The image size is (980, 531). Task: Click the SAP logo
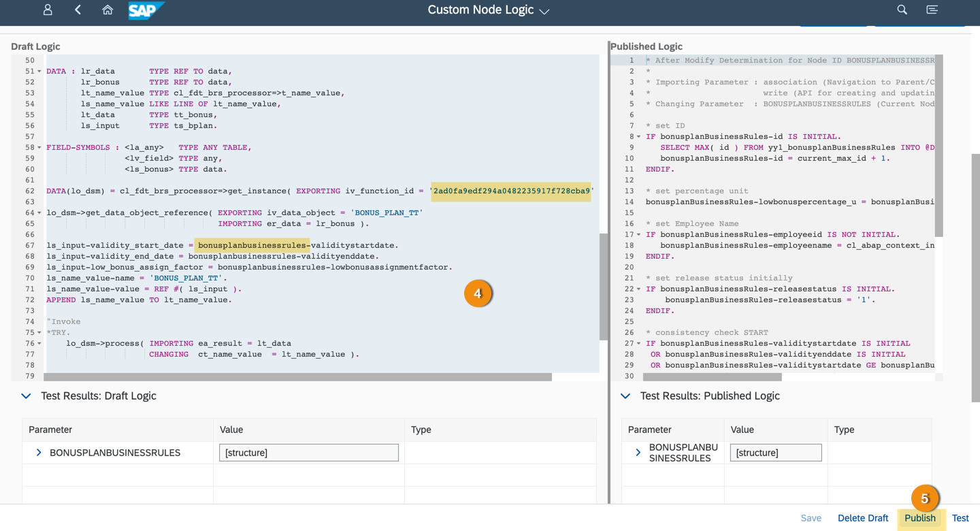[146, 10]
